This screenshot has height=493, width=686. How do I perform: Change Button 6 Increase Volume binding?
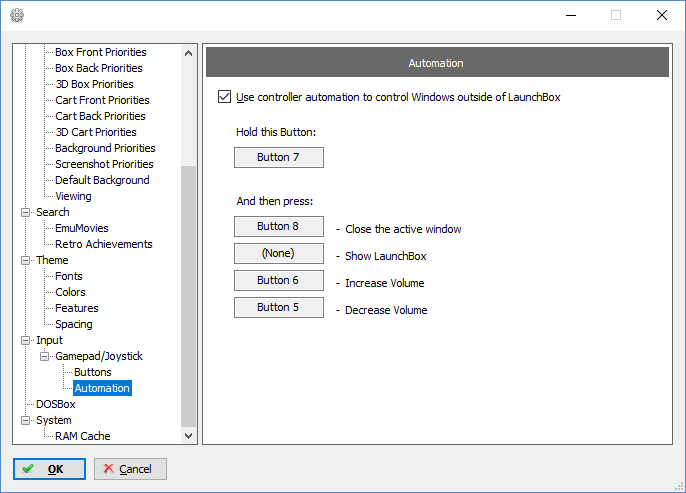pos(279,280)
